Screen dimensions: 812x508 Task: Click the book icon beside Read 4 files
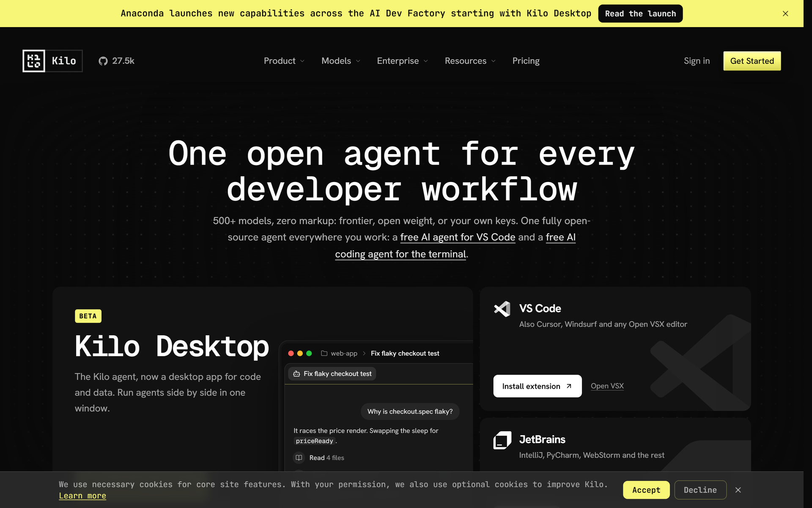tap(299, 458)
